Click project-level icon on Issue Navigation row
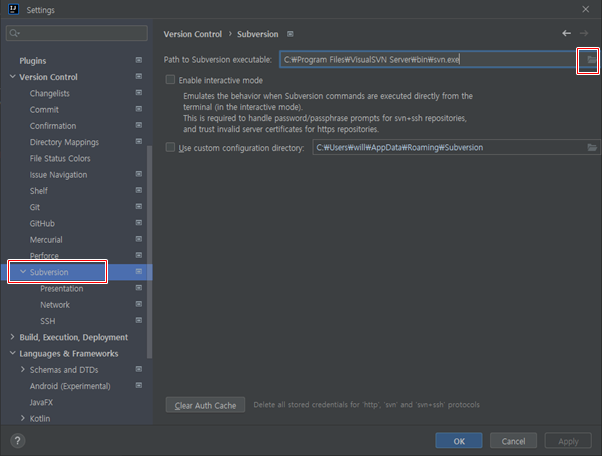This screenshot has height=456, width=602. (x=139, y=174)
